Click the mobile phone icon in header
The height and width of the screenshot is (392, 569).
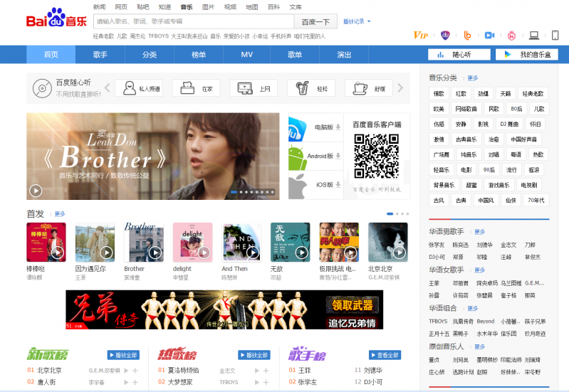(555, 35)
